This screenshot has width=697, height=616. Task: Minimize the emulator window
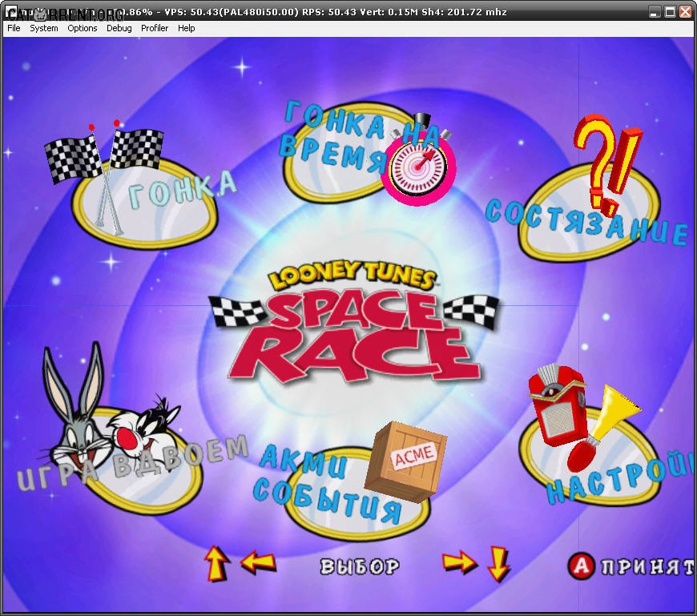click(654, 12)
